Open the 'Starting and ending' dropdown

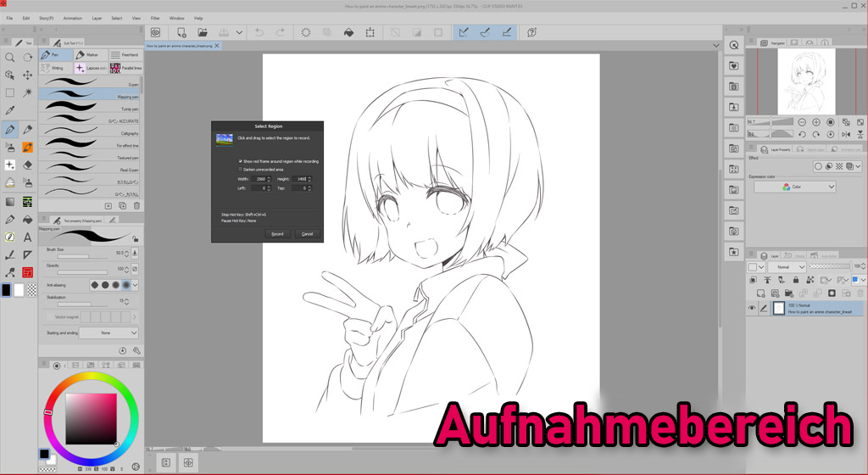pyautogui.click(x=108, y=333)
